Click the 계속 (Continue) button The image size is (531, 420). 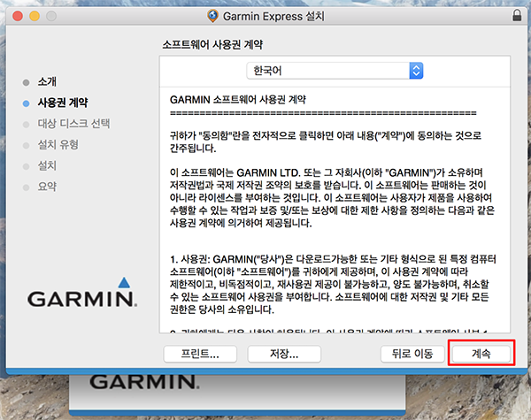click(x=481, y=354)
